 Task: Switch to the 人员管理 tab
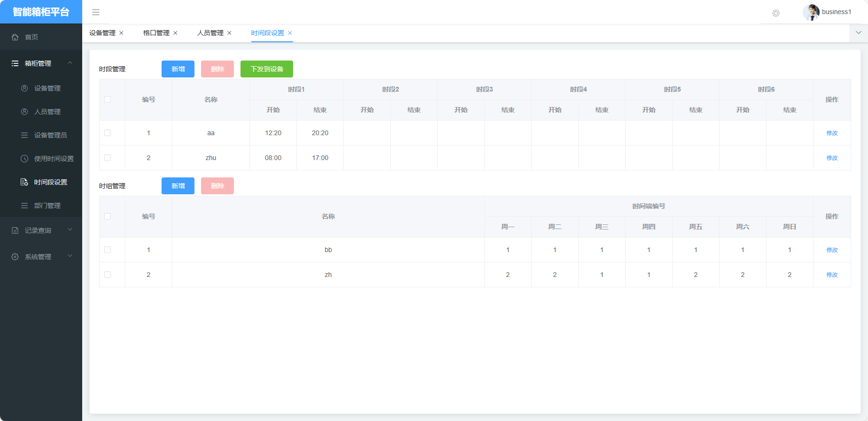pyautogui.click(x=210, y=33)
